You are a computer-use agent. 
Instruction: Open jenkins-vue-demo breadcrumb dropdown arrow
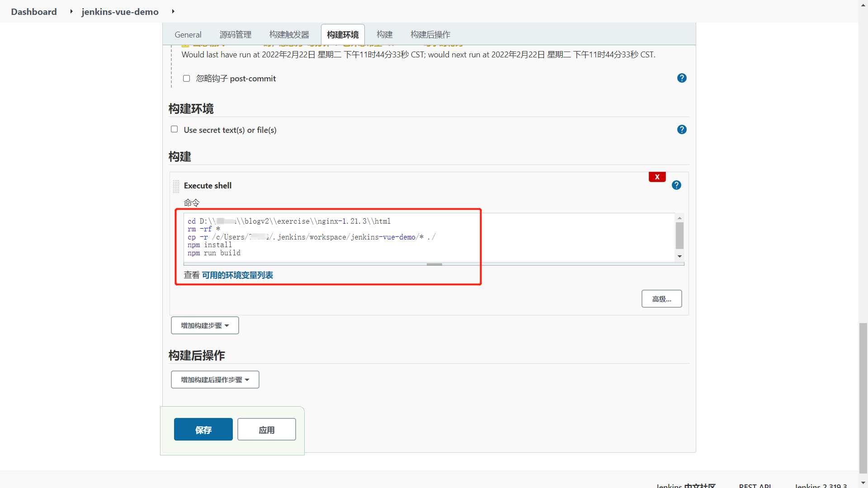click(173, 11)
